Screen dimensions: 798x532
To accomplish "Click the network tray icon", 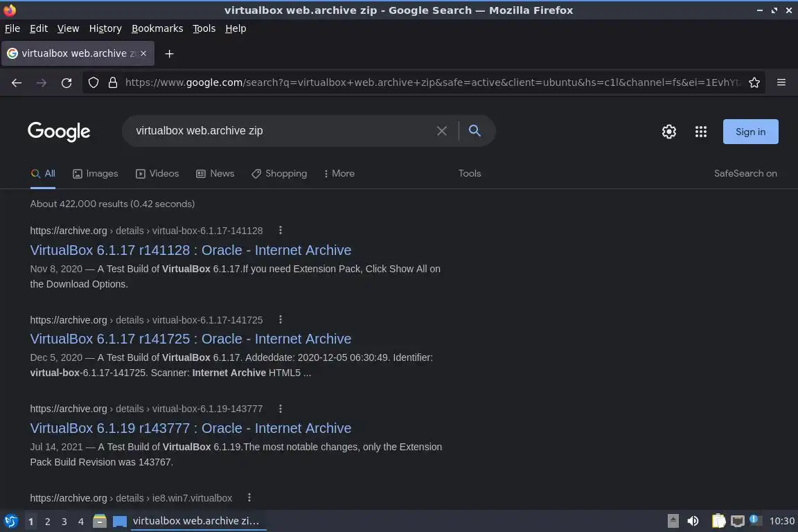I will tap(738, 521).
